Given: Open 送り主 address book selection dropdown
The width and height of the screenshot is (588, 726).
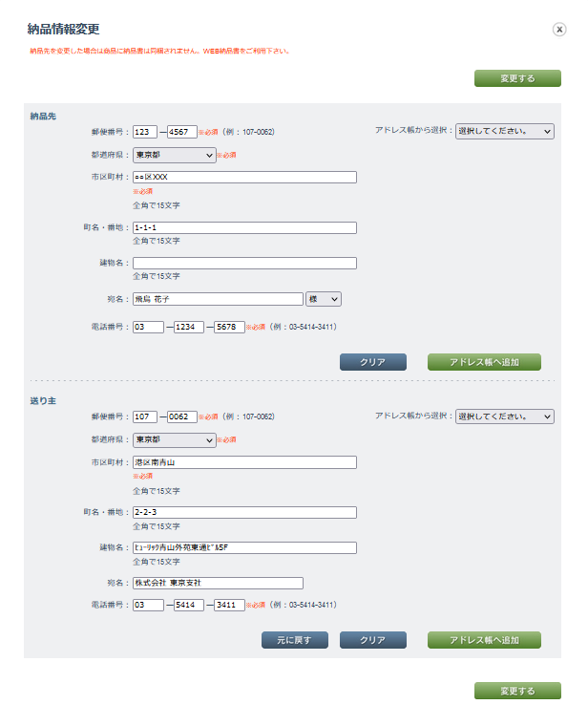Looking at the screenshot, I should (x=504, y=416).
